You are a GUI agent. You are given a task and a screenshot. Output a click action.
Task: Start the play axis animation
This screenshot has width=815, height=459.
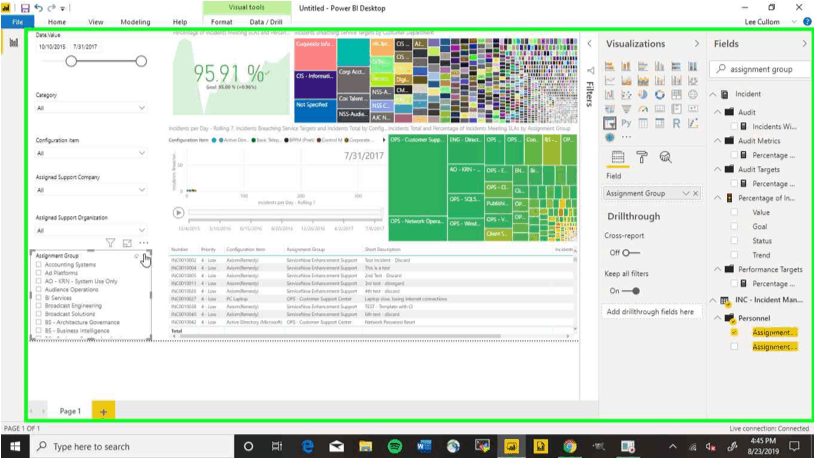[178, 213]
